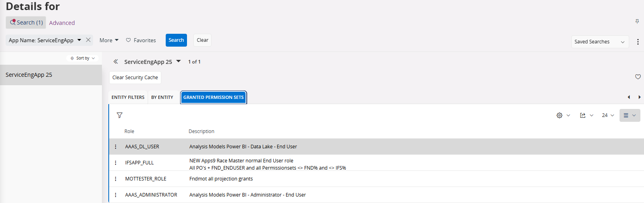Open the Saved Searches dropdown
Image resolution: width=644 pixels, height=203 pixels.
[x=600, y=42]
